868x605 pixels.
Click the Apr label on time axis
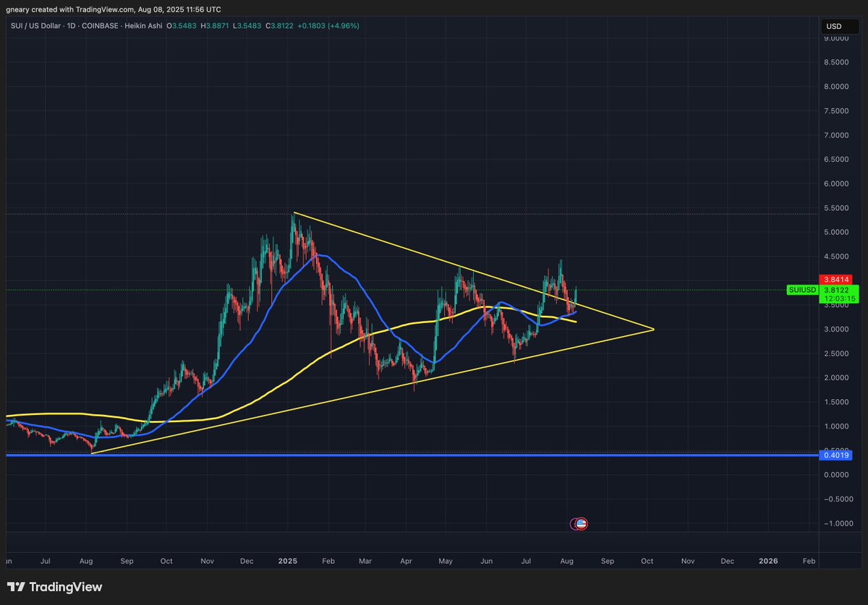(406, 560)
